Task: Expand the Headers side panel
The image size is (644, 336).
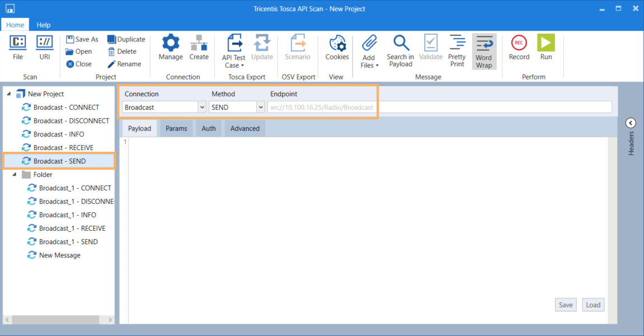Action: (x=631, y=123)
